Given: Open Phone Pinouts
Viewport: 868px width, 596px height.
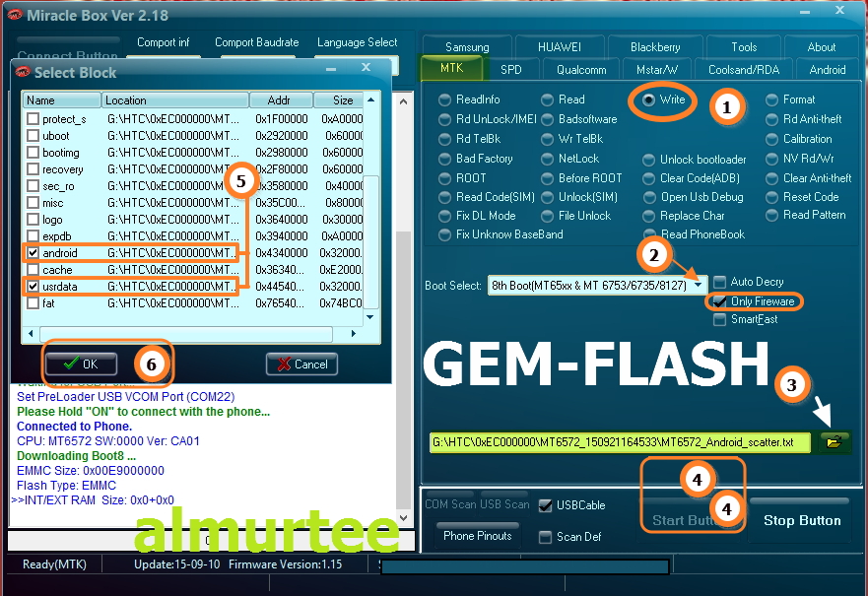Looking at the screenshot, I should click(x=477, y=536).
